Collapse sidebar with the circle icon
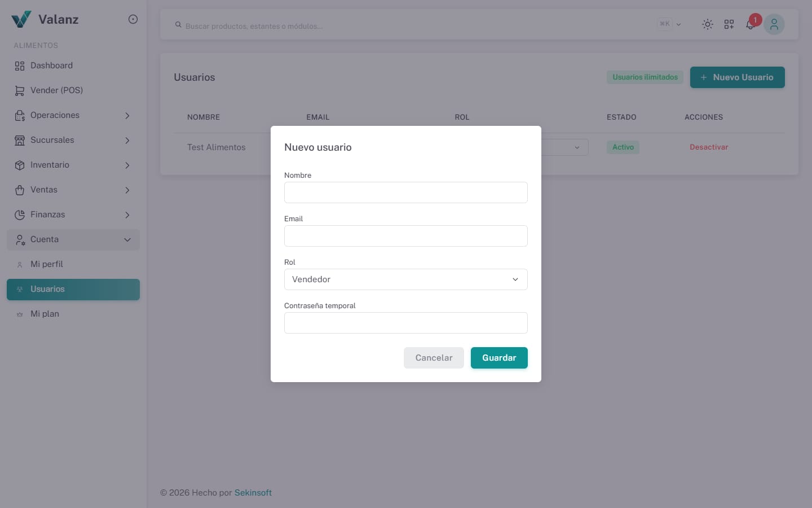Screen dimensions: 812x508 (133, 19)
